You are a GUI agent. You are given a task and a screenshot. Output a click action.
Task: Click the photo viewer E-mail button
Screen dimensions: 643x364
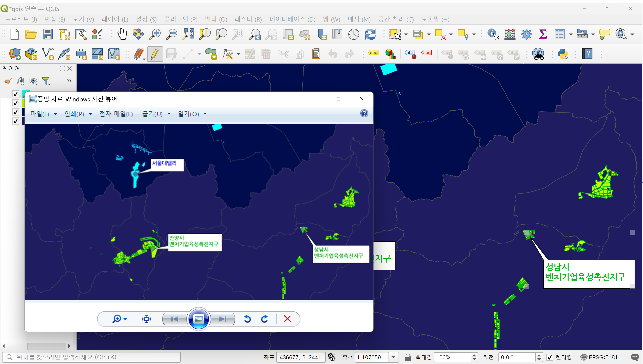point(116,114)
